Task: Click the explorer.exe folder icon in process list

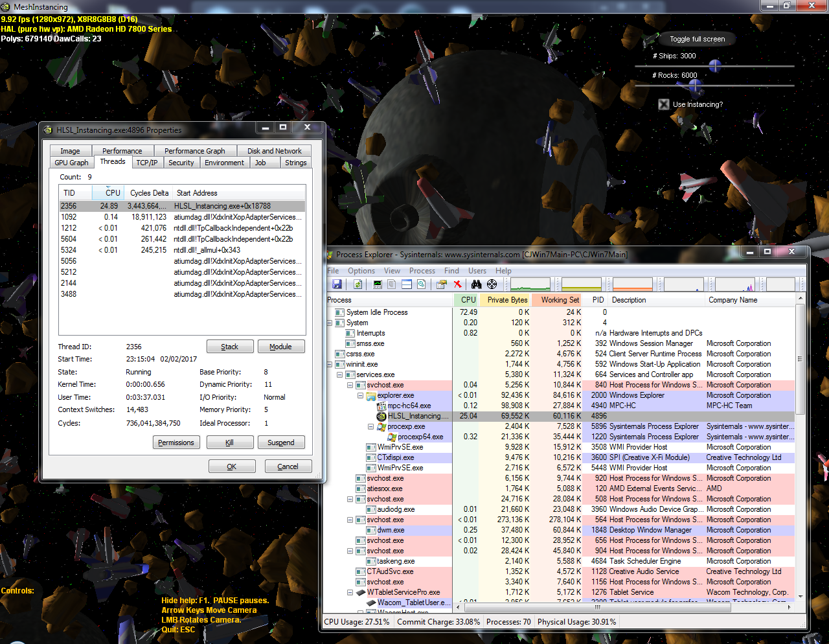Action: (x=372, y=395)
